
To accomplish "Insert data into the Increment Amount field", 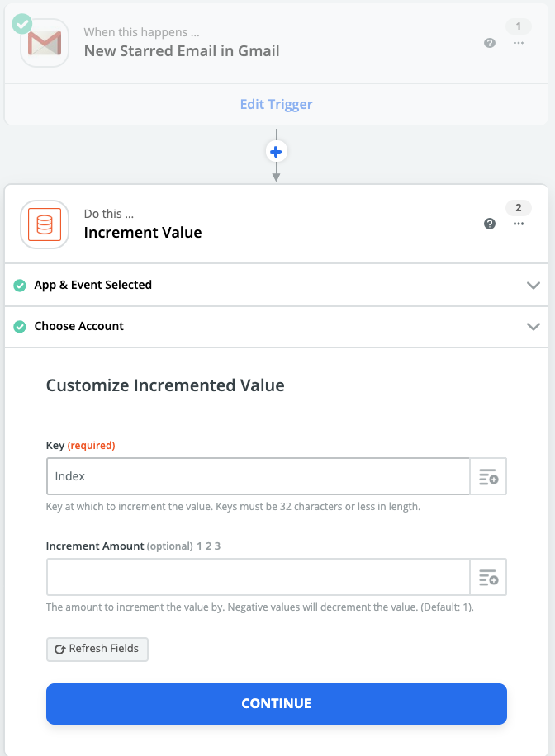I will (x=488, y=578).
